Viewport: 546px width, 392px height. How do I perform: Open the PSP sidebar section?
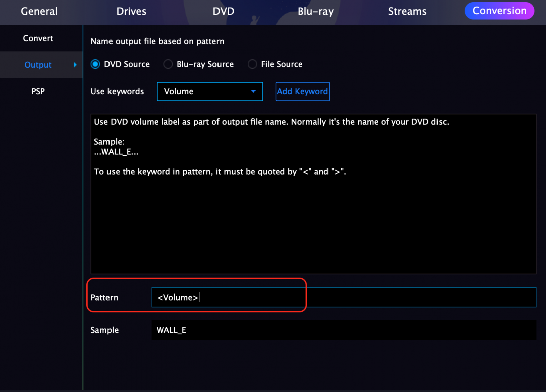pyautogui.click(x=38, y=91)
